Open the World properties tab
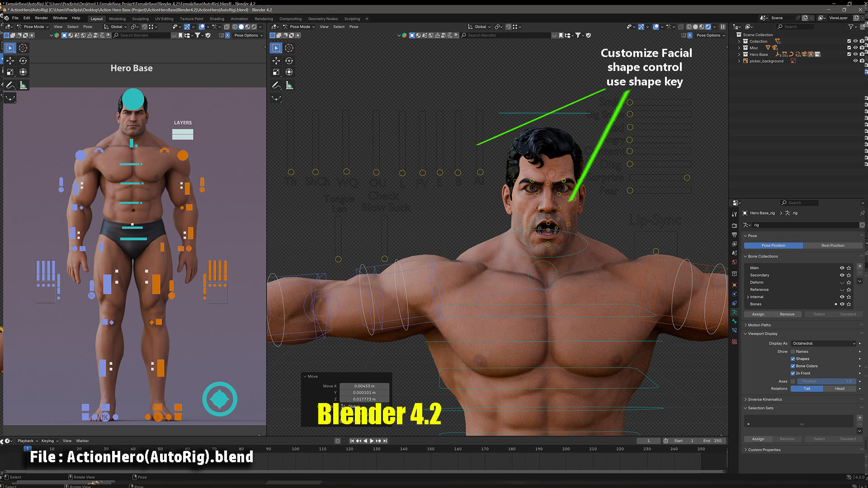 coord(734,262)
